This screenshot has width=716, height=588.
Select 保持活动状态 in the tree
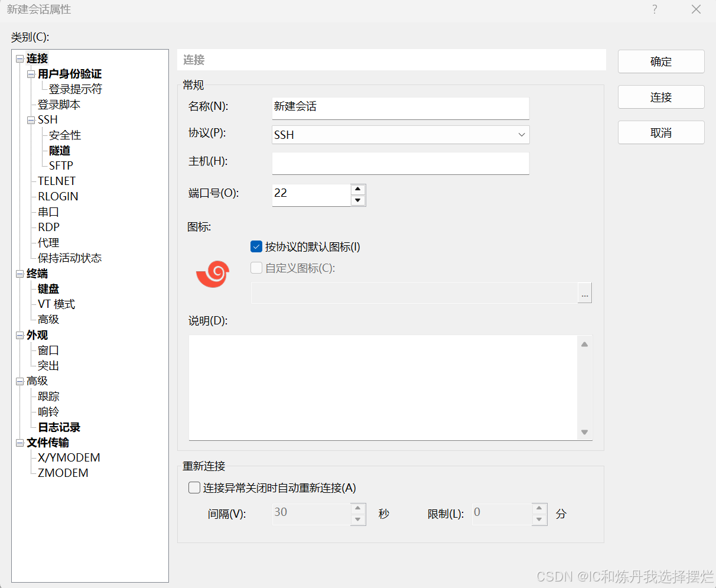[x=70, y=258]
